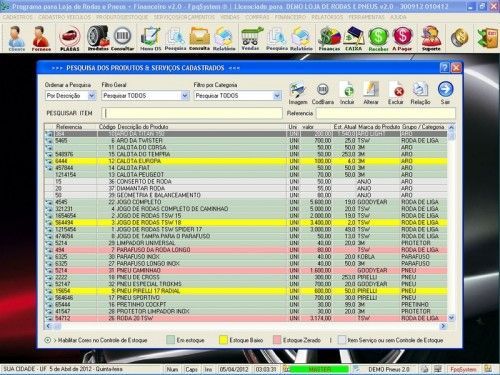The height and width of the screenshot is (375, 500).
Task: Open the PLACAS car icon
Action: 70,38
